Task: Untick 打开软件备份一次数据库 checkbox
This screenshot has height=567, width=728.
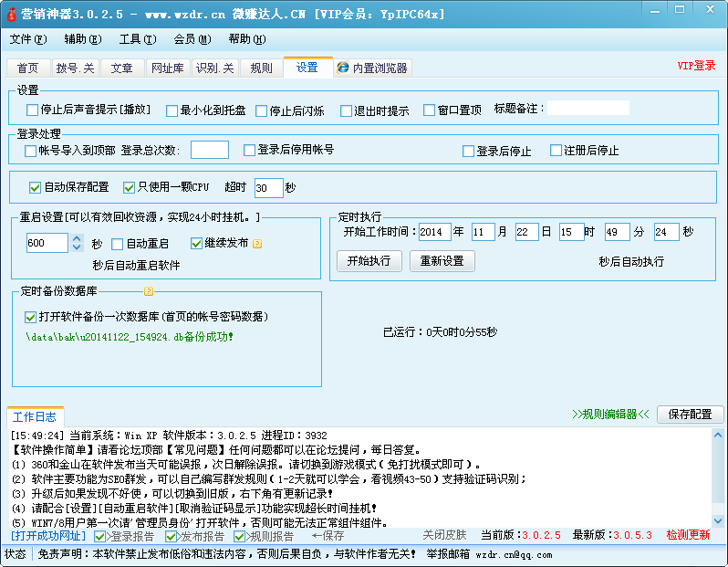Action: click(31, 317)
